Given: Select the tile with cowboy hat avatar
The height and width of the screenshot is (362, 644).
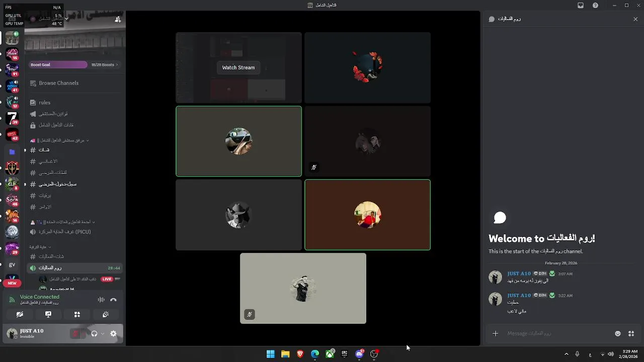Looking at the screenshot, I should point(238,215).
